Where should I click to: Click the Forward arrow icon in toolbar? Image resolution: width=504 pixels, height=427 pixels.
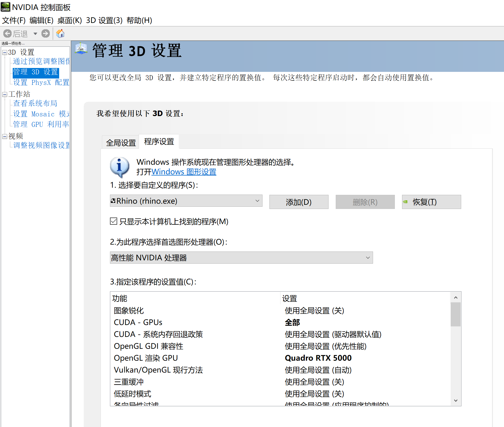[46, 34]
